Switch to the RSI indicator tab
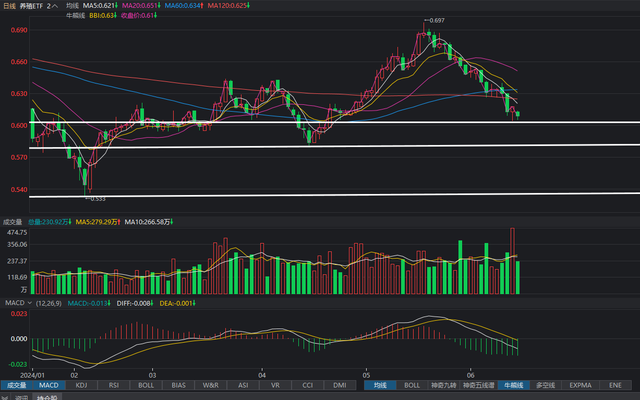The image size is (640, 400). point(113,385)
